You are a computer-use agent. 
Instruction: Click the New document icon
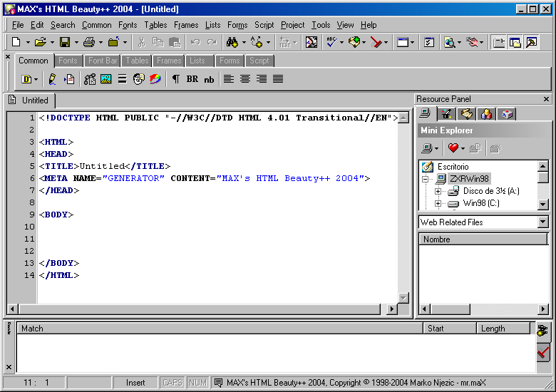[16, 42]
